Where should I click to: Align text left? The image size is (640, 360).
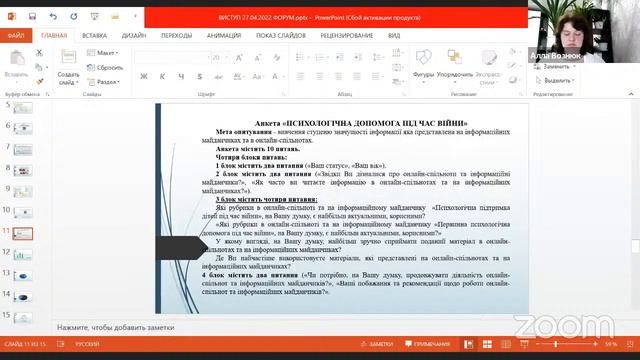(x=301, y=76)
